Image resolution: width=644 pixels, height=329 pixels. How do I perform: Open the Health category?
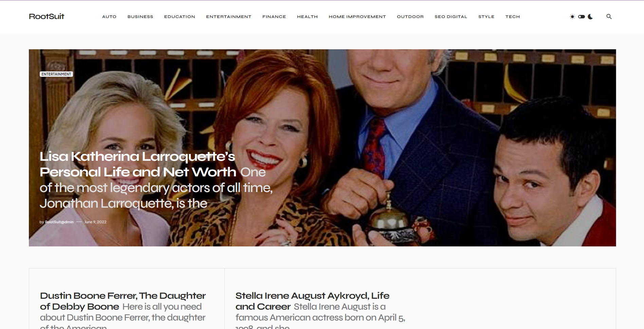307,17
